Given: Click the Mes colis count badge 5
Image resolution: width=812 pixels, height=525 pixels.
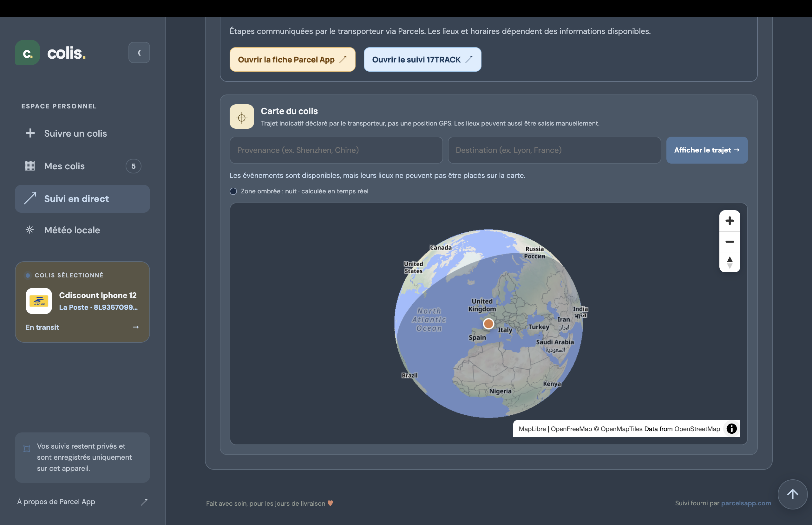Looking at the screenshot, I should [133, 166].
